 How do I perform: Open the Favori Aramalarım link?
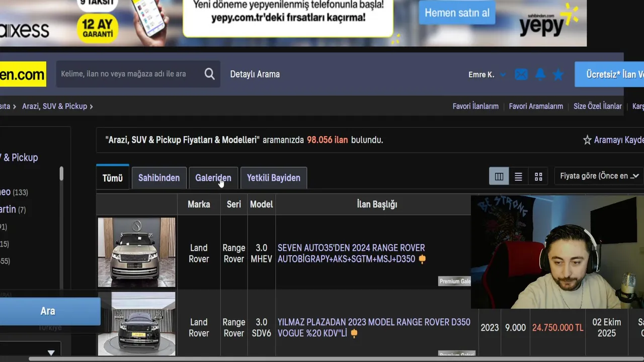click(x=536, y=106)
